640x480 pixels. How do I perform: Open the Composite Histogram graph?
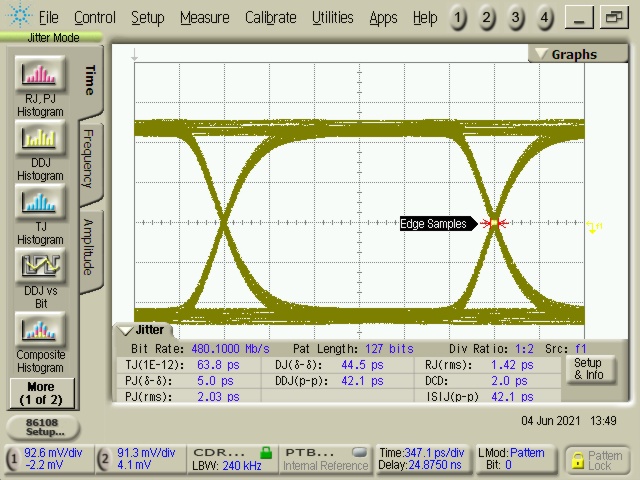tap(40, 329)
